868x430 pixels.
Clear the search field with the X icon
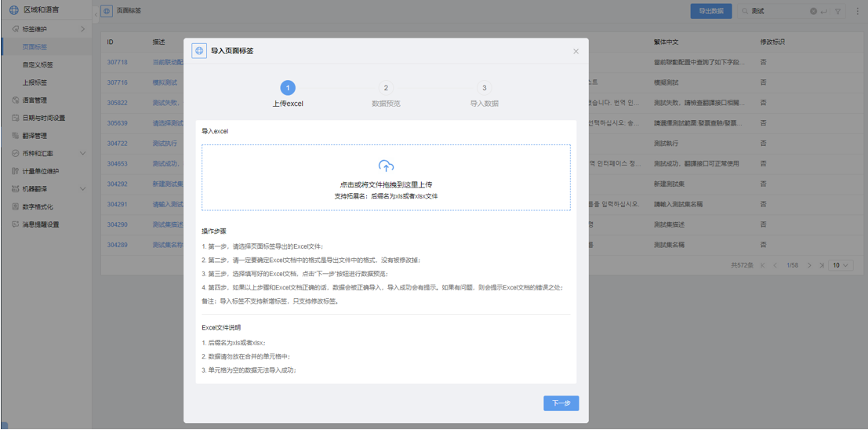pyautogui.click(x=813, y=11)
